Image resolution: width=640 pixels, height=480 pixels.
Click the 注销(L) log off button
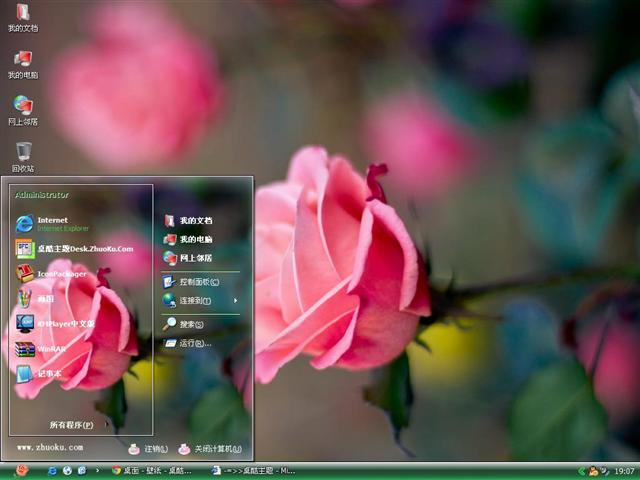(x=148, y=449)
